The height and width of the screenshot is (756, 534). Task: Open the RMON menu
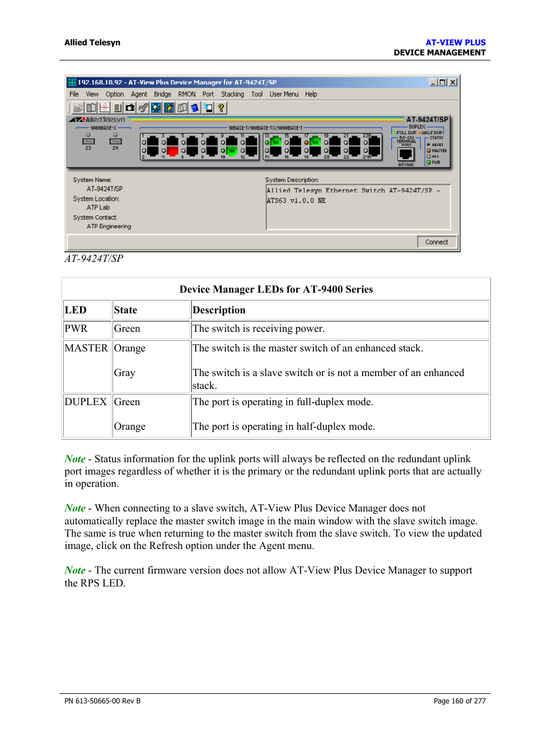click(187, 94)
